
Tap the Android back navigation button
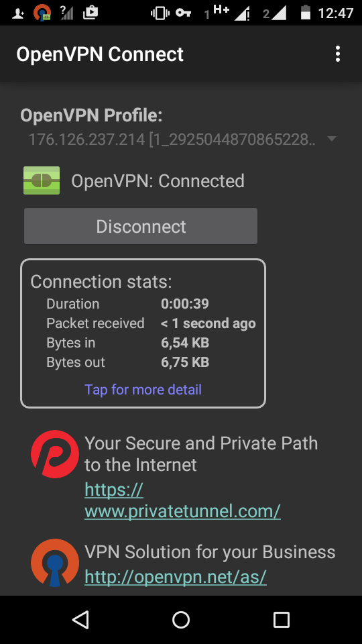(80, 619)
